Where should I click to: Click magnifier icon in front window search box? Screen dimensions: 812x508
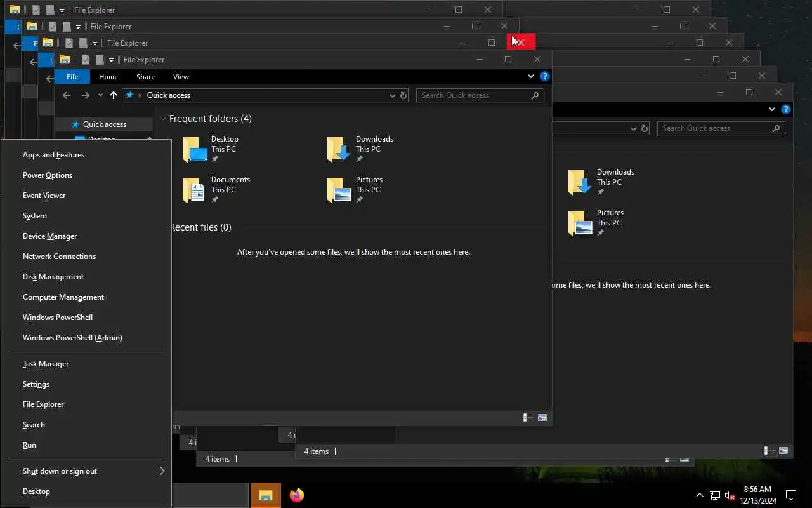pyautogui.click(x=535, y=95)
